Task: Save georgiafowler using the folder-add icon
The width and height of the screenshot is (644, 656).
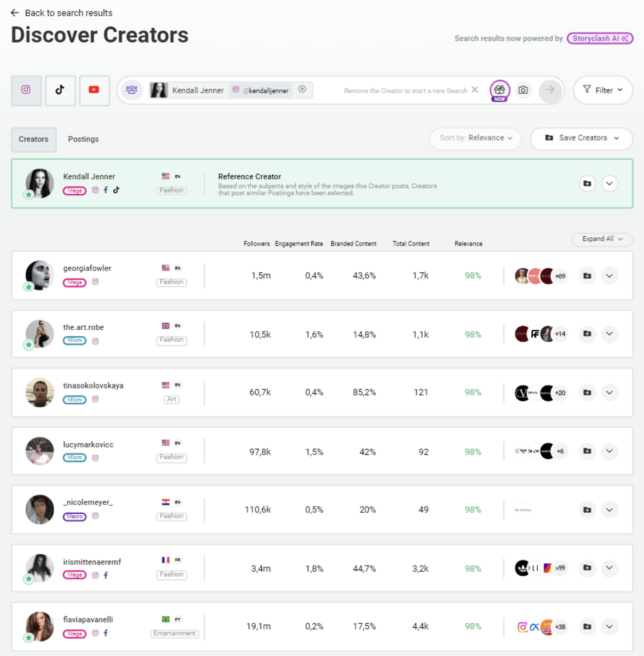Action: click(x=587, y=276)
